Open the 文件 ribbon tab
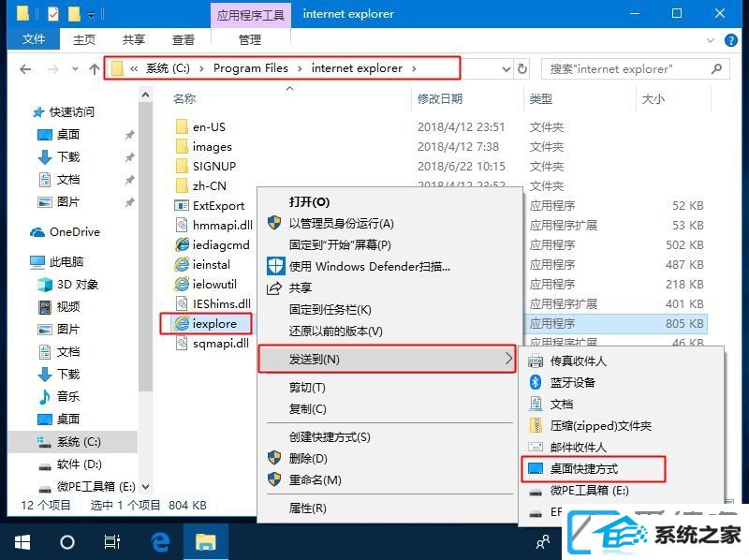The height and width of the screenshot is (560, 749). 34,39
